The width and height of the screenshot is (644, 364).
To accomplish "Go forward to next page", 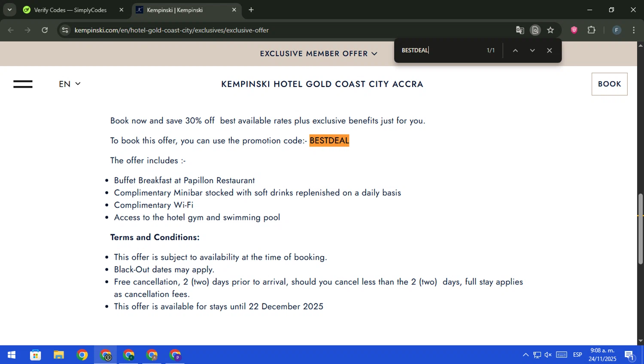I will point(27,30).
